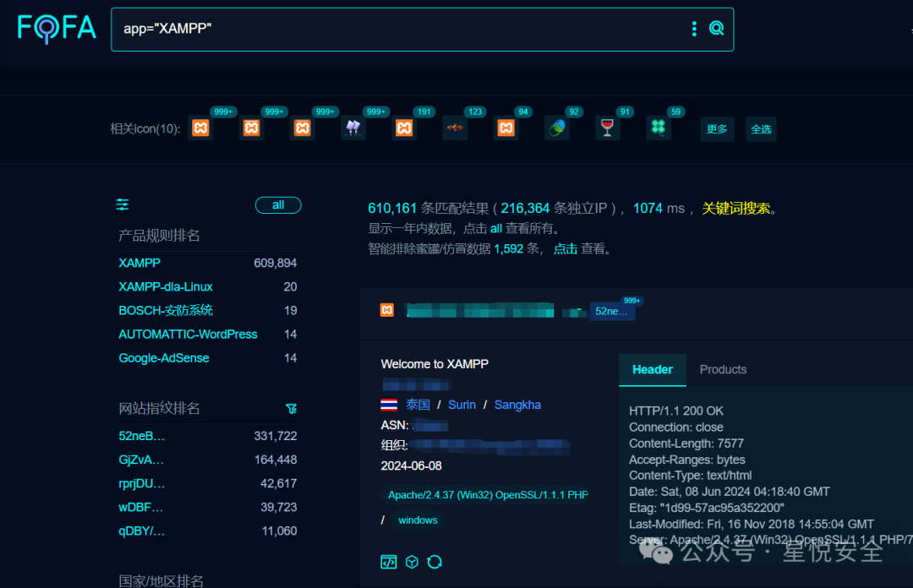Select the green clover icon with 59 count
Screen dimensions: 913x588
pyautogui.click(x=659, y=127)
